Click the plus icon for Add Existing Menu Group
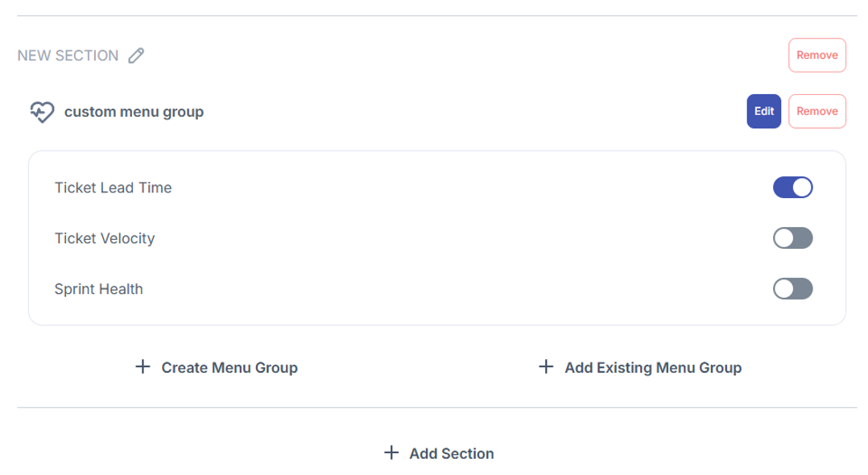 tap(546, 367)
